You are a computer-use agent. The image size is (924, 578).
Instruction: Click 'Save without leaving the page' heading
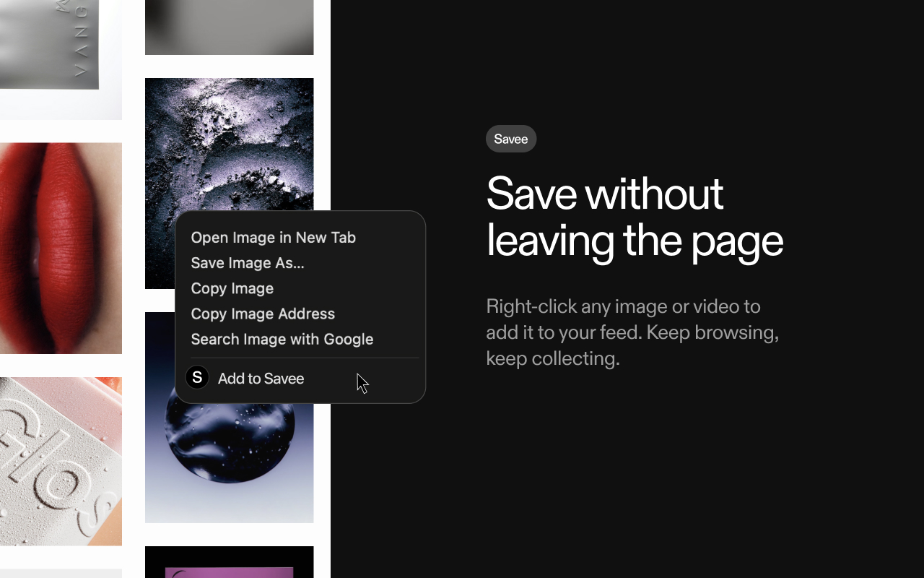(x=635, y=216)
